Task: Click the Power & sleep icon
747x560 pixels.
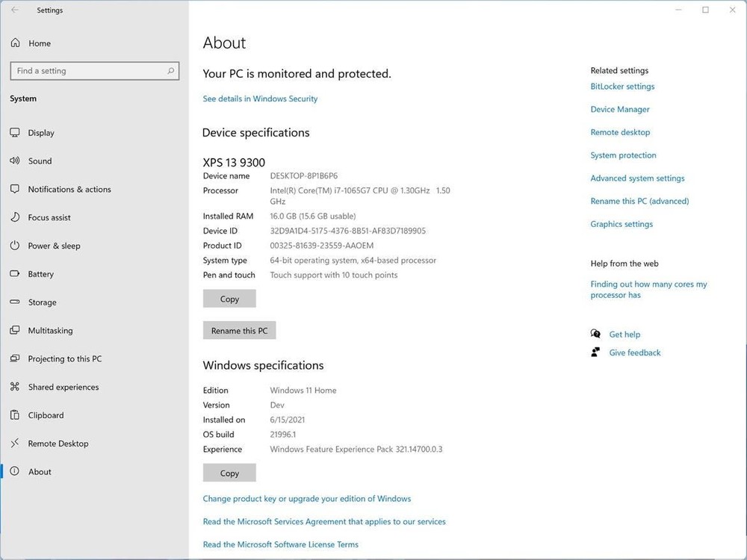Action: pyautogui.click(x=15, y=246)
